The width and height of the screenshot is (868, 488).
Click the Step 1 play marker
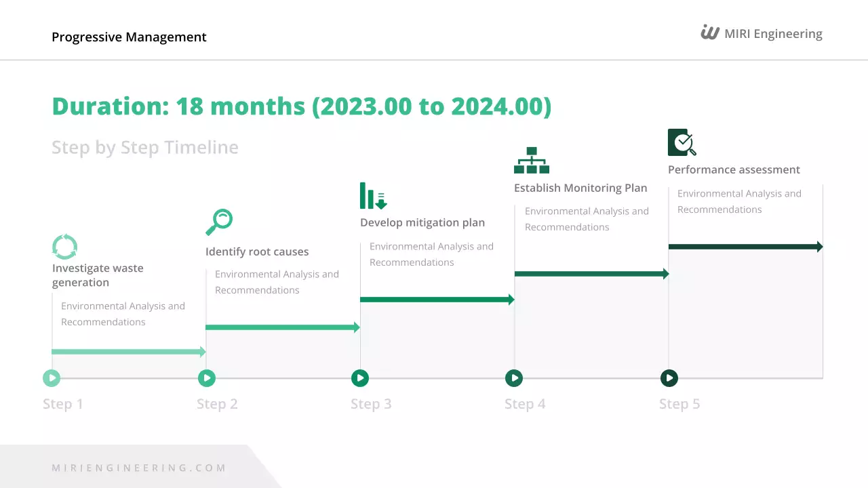[x=52, y=378]
